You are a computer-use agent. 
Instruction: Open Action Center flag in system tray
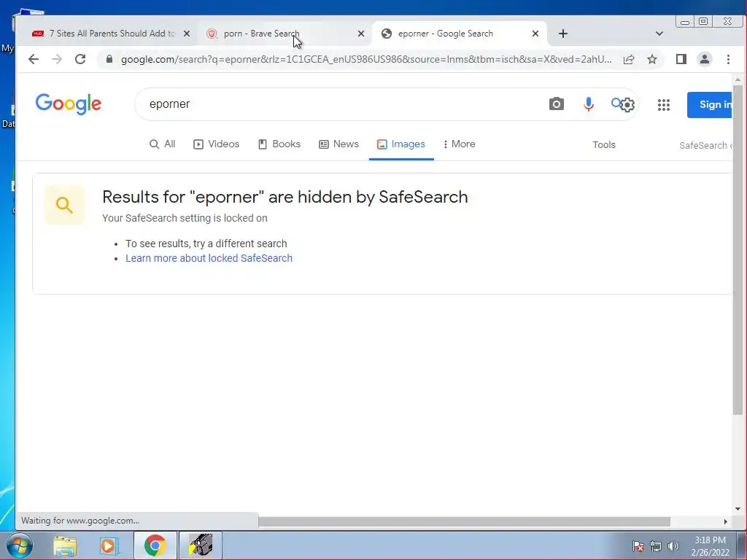(x=638, y=546)
